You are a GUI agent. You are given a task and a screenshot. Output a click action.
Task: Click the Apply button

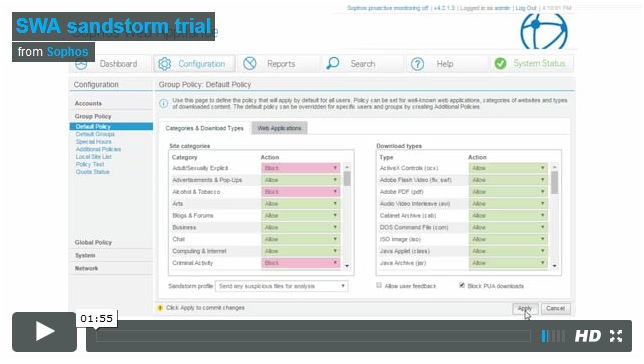[x=525, y=309]
